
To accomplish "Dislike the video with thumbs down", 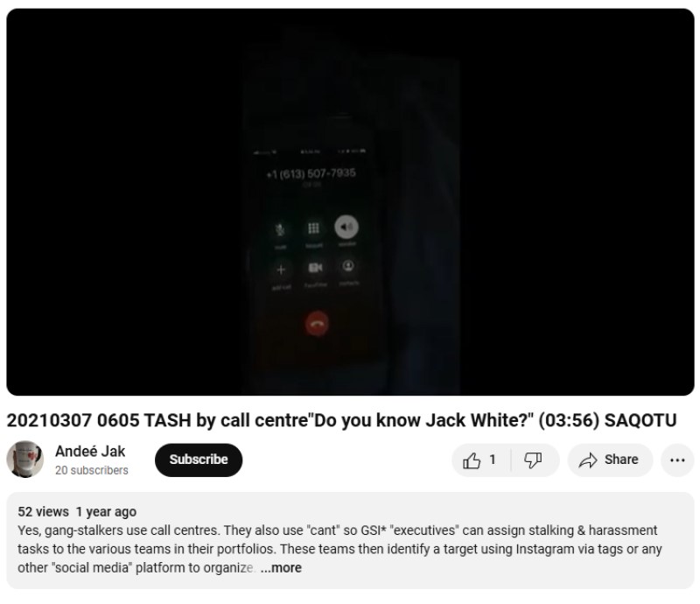I will [535, 460].
